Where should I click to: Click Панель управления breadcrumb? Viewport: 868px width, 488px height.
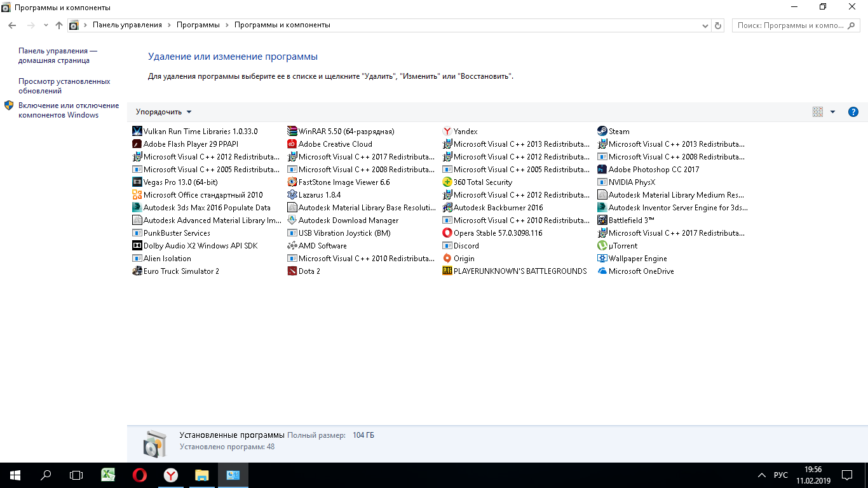tap(127, 25)
